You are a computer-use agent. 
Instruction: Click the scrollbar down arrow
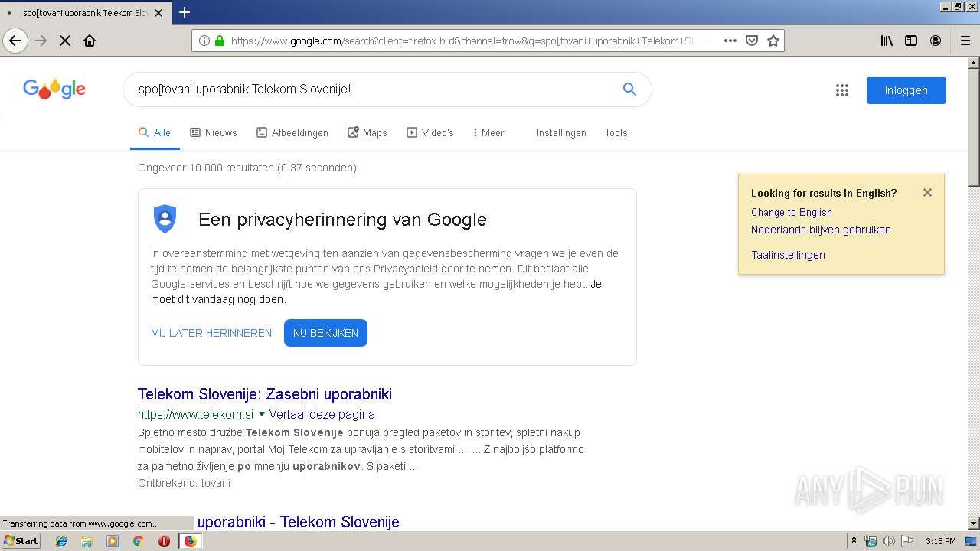[974, 523]
